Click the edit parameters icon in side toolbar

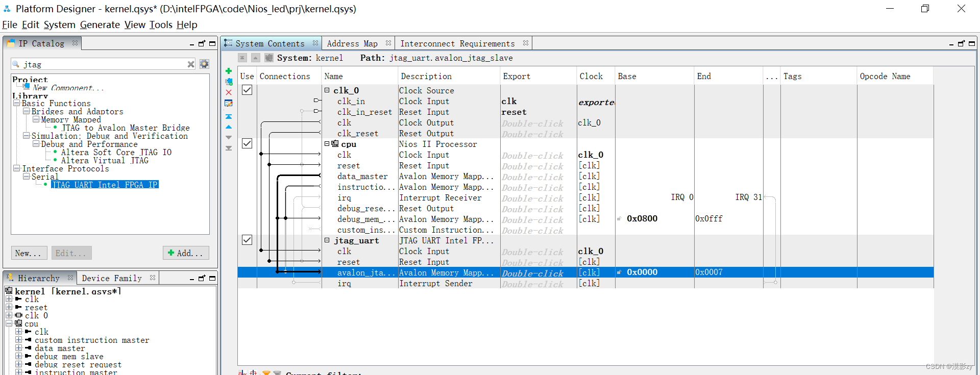pyautogui.click(x=229, y=104)
